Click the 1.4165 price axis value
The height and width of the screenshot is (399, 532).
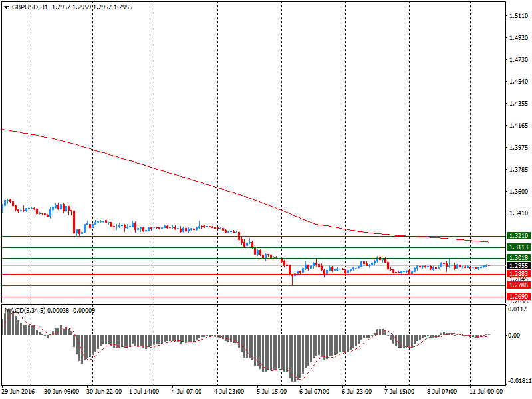(x=519, y=126)
